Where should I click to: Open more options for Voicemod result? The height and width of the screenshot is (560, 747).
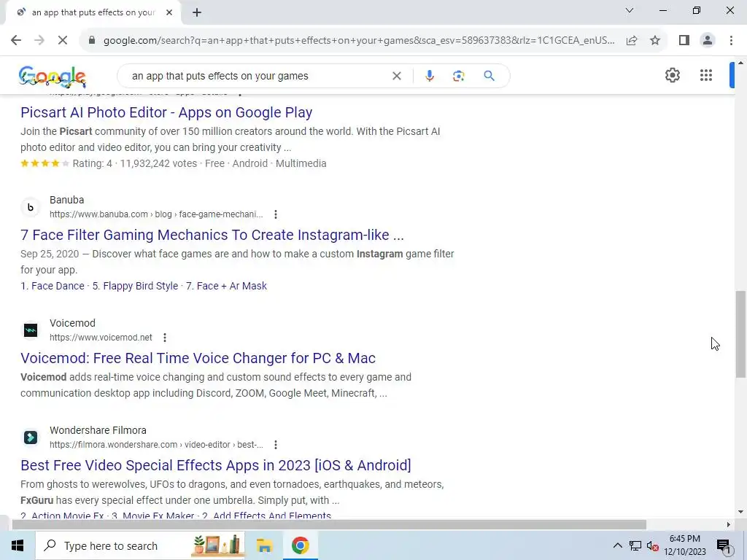(x=164, y=338)
